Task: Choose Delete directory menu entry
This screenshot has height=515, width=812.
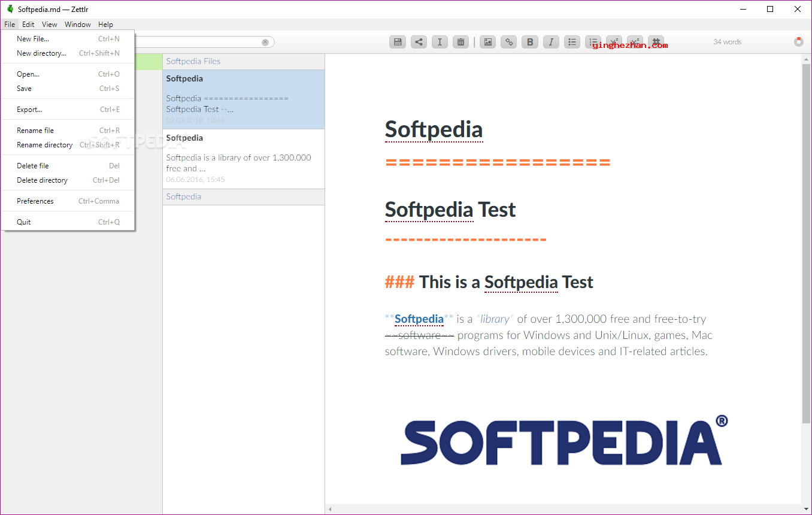Action: click(68, 180)
